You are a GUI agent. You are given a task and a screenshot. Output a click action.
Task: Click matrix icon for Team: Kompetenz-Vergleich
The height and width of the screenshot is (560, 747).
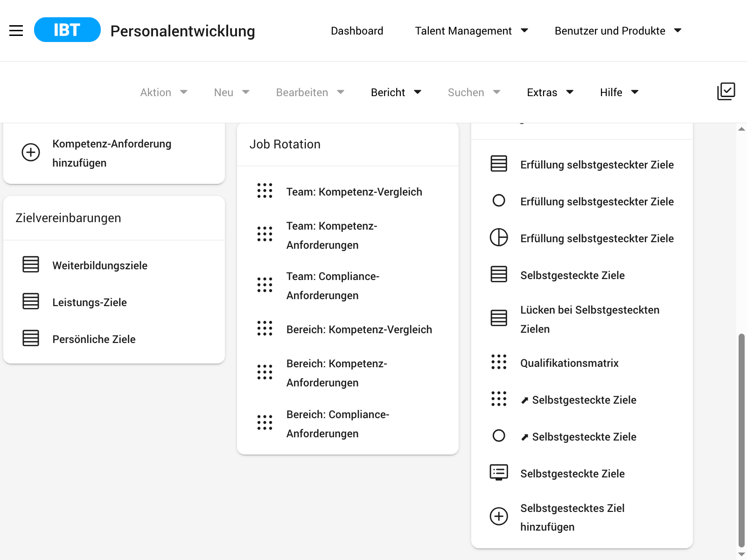point(265,191)
